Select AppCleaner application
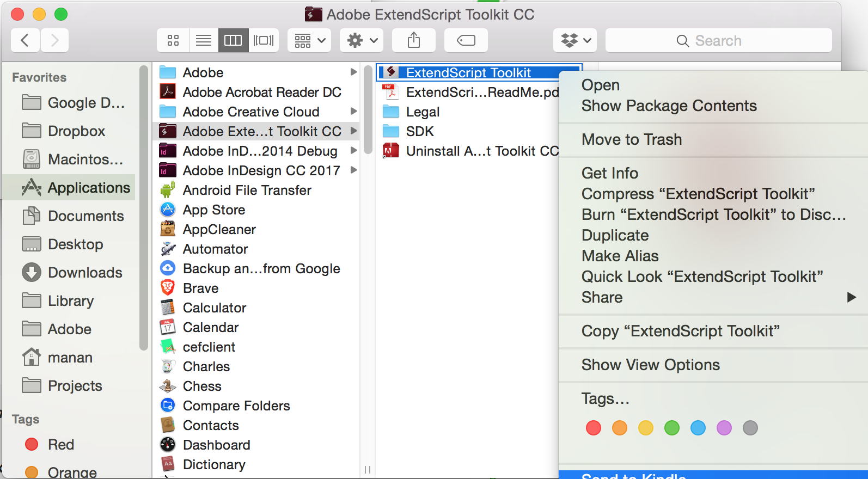The width and height of the screenshot is (868, 479). tap(256, 229)
